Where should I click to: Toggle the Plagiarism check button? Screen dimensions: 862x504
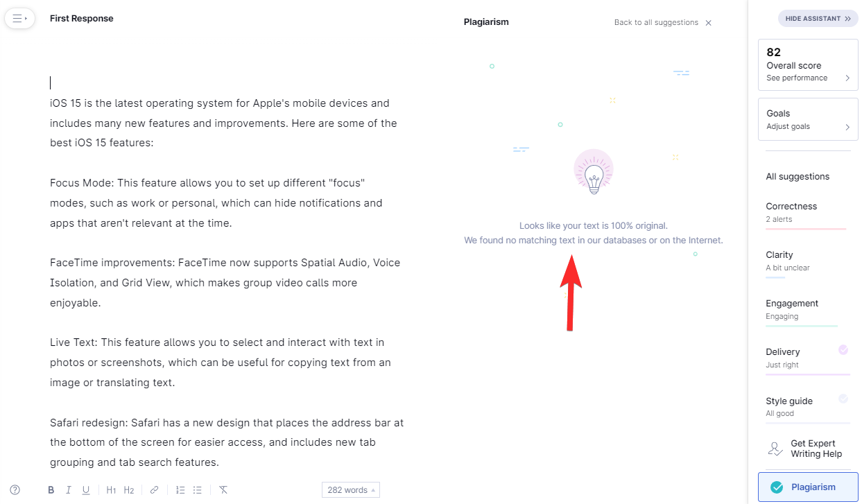(x=808, y=487)
